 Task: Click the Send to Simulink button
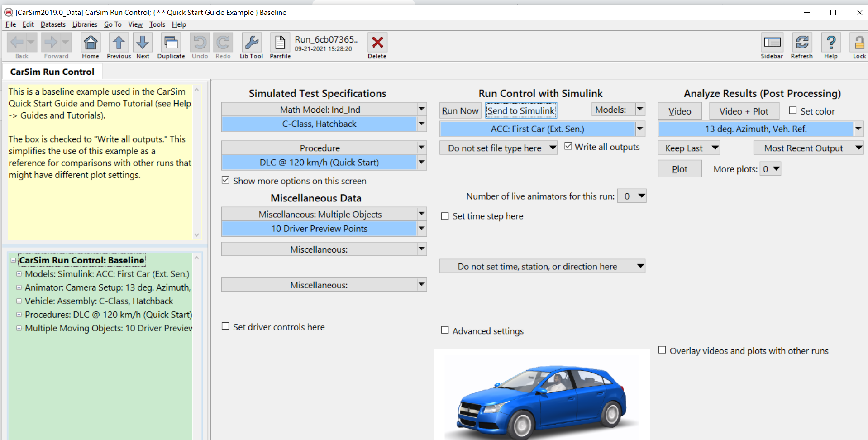pos(521,110)
